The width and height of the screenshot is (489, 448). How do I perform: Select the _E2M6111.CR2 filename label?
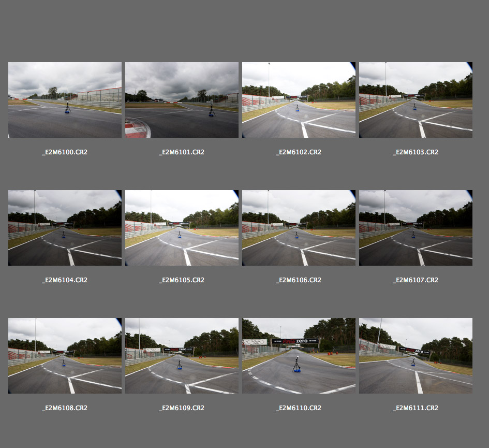416,408
